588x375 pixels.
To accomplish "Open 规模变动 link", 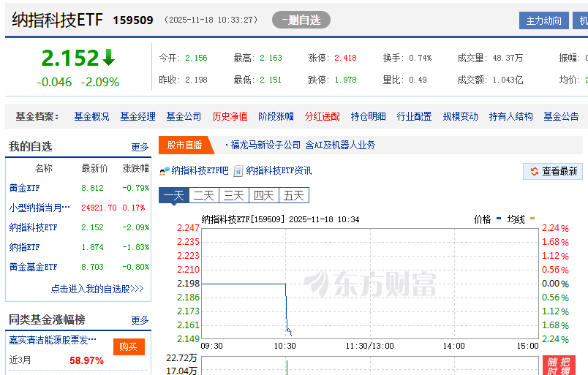I will [x=461, y=117].
